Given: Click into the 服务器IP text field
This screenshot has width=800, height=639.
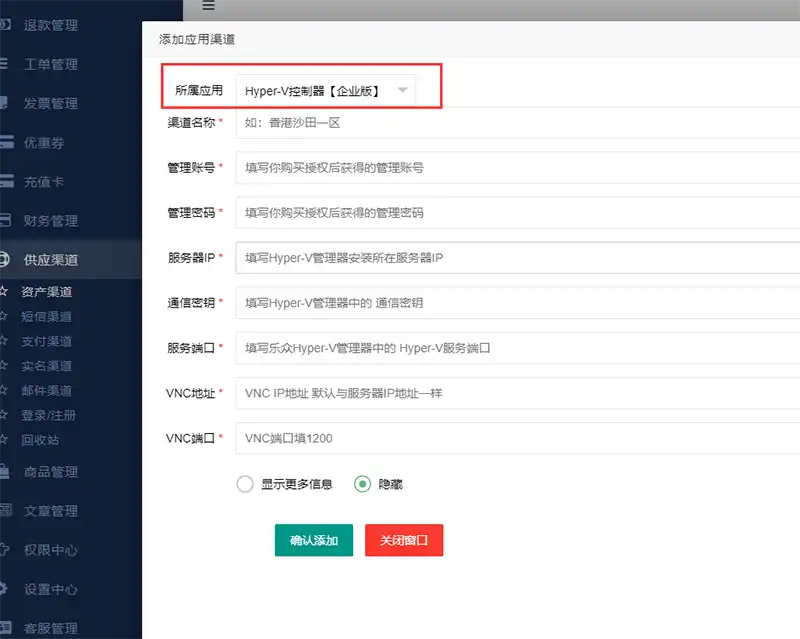Looking at the screenshot, I should pyautogui.click(x=515, y=257).
